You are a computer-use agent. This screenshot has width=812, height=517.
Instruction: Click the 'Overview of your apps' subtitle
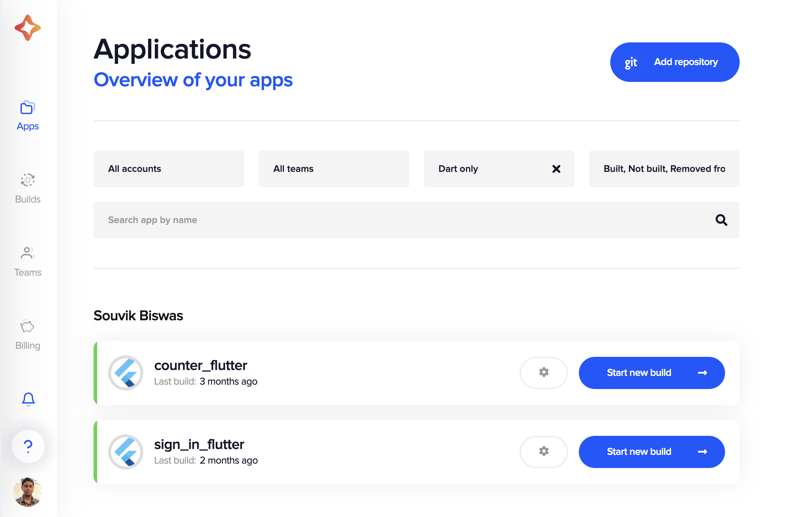193,80
